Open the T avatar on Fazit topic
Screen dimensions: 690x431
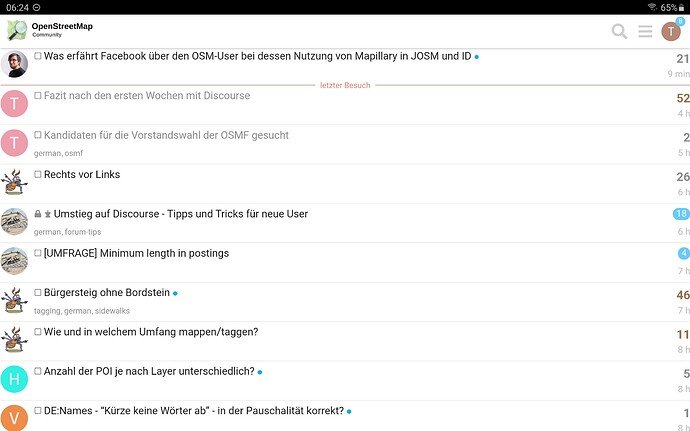14,104
